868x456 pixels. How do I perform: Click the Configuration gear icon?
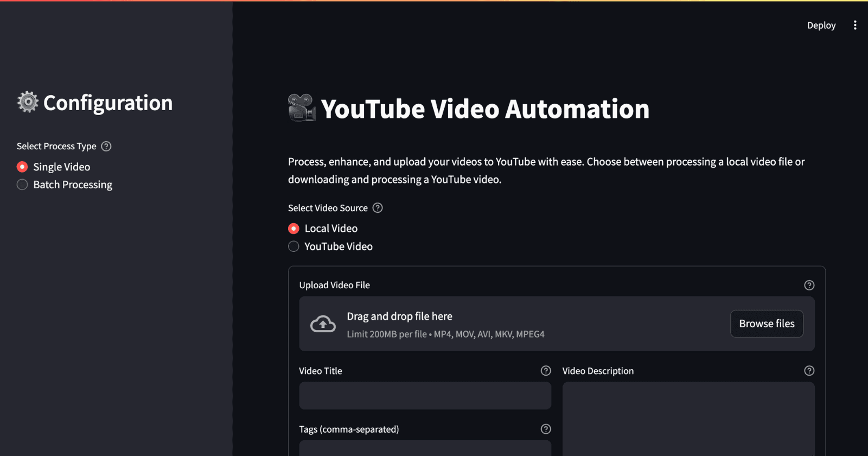28,102
